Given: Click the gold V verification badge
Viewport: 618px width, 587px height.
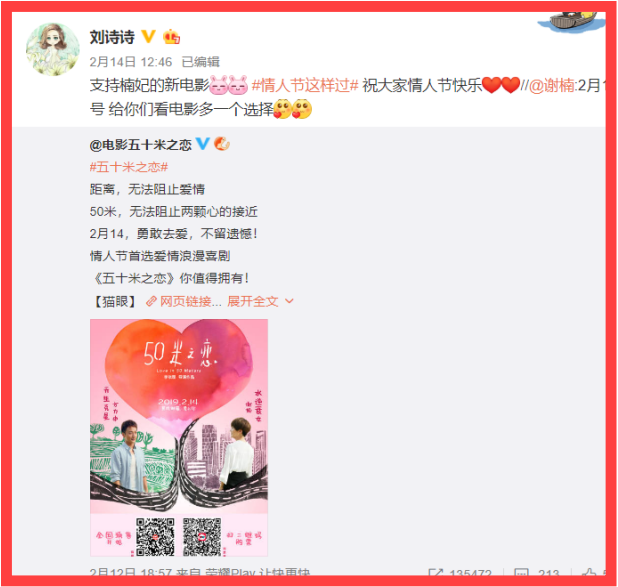Looking at the screenshot, I should (148, 37).
